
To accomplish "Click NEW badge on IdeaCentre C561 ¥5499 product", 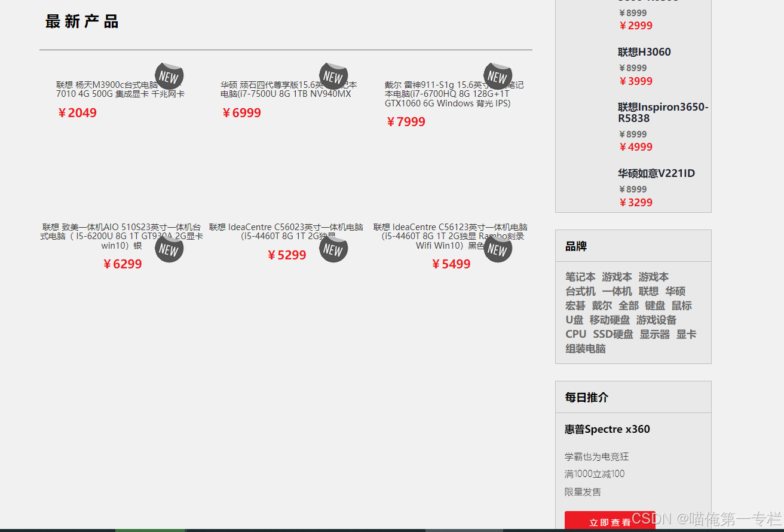I will 498,249.
